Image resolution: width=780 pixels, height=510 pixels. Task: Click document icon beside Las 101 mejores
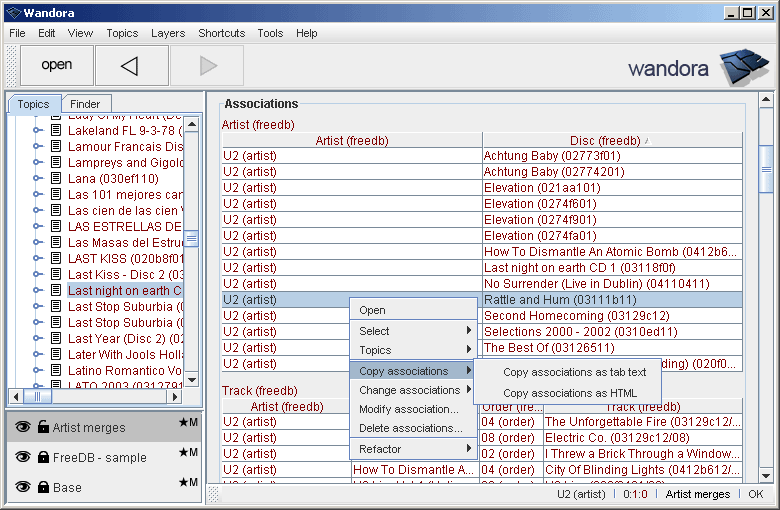coord(56,194)
